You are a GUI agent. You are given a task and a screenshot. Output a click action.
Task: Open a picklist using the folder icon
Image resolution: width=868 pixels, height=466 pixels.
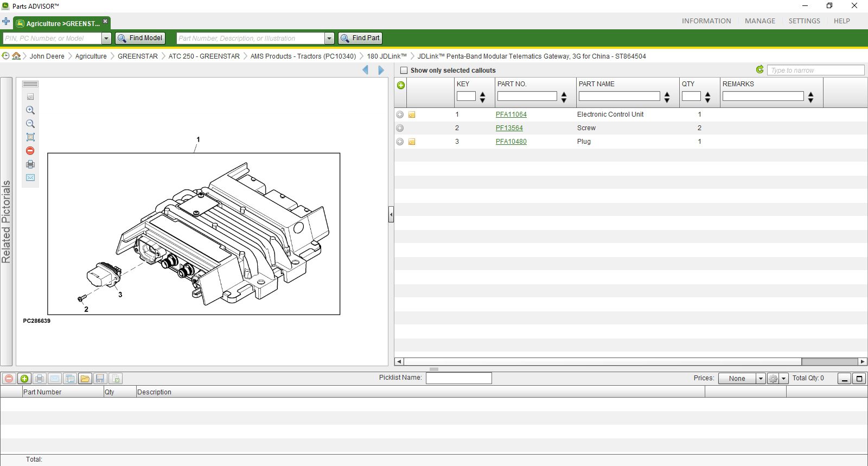pyautogui.click(x=85, y=379)
